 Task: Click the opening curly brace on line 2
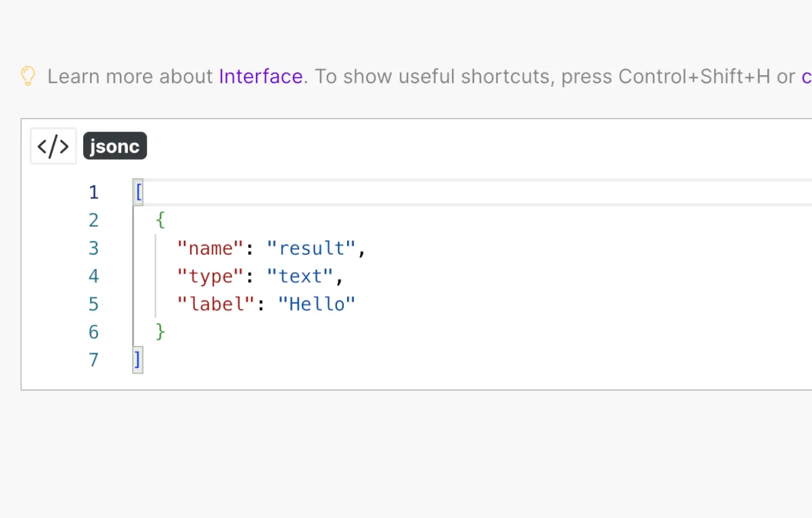coord(160,220)
